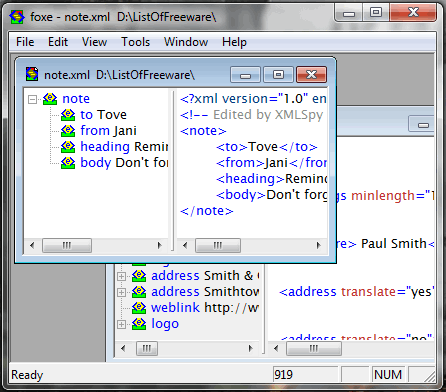Viewport: 446px width, 392px height.
Task: Click back window tree pane scroll thumb
Action: pyautogui.click(x=147, y=349)
